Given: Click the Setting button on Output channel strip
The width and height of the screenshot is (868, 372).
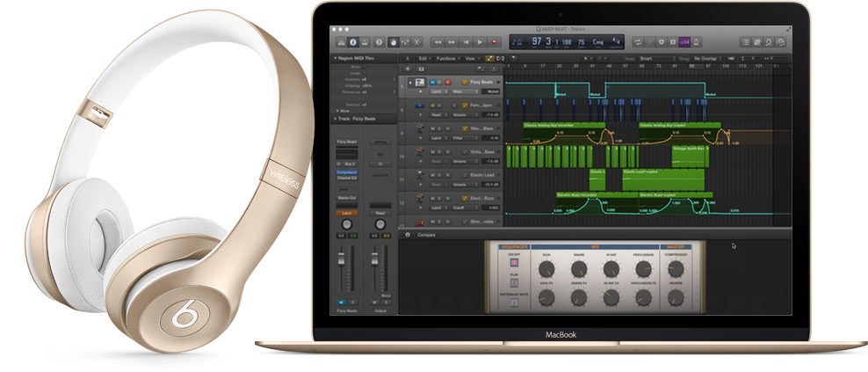Looking at the screenshot, I should click(x=380, y=142).
